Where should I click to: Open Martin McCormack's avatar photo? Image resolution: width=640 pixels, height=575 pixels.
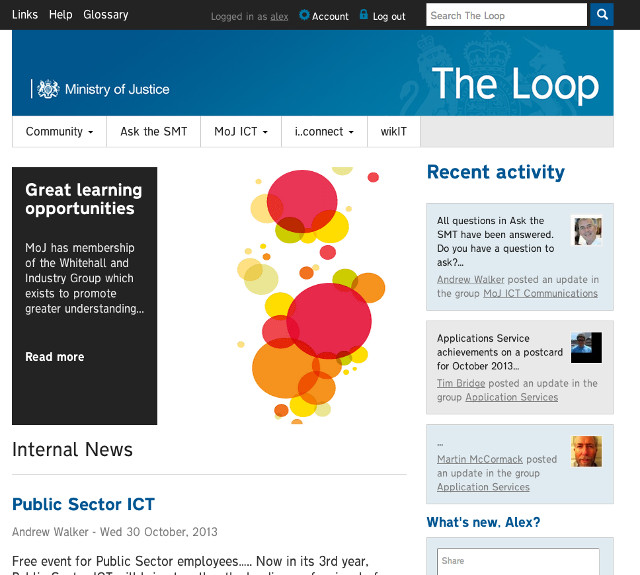pyautogui.click(x=586, y=451)
